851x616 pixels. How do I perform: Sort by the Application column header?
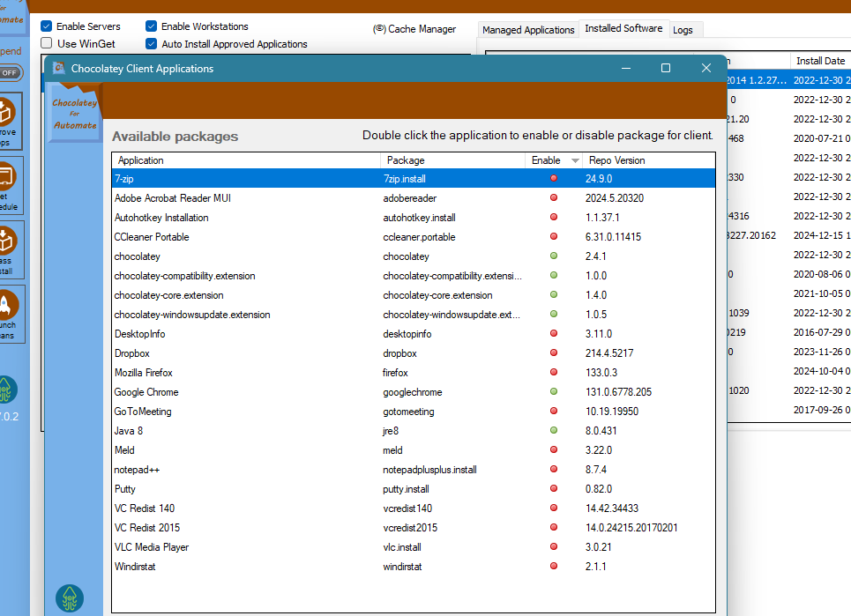pyautogui.click(x=141, y=160)
